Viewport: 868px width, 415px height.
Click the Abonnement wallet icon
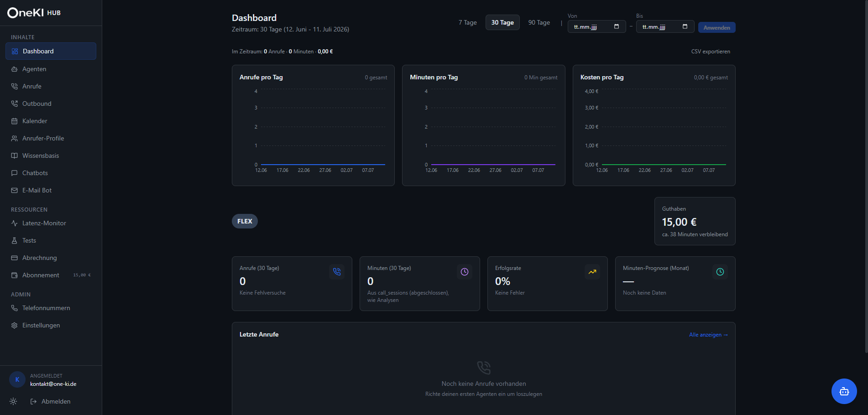[x=14, y=275]
